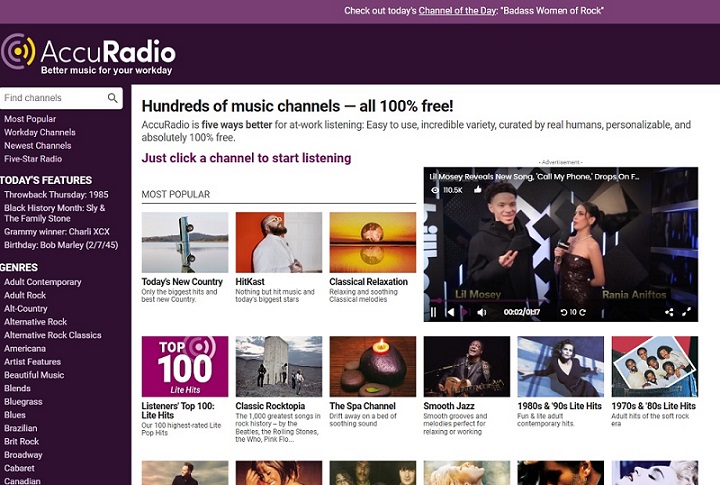Open Throwback Thursday: 1985 feature
720x485 pixels.
click(x=56, y=195)
